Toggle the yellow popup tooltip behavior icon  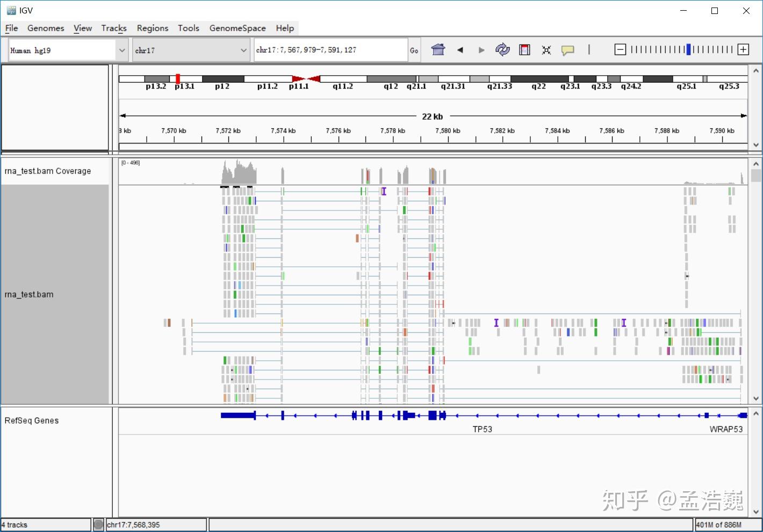(567, 49)
